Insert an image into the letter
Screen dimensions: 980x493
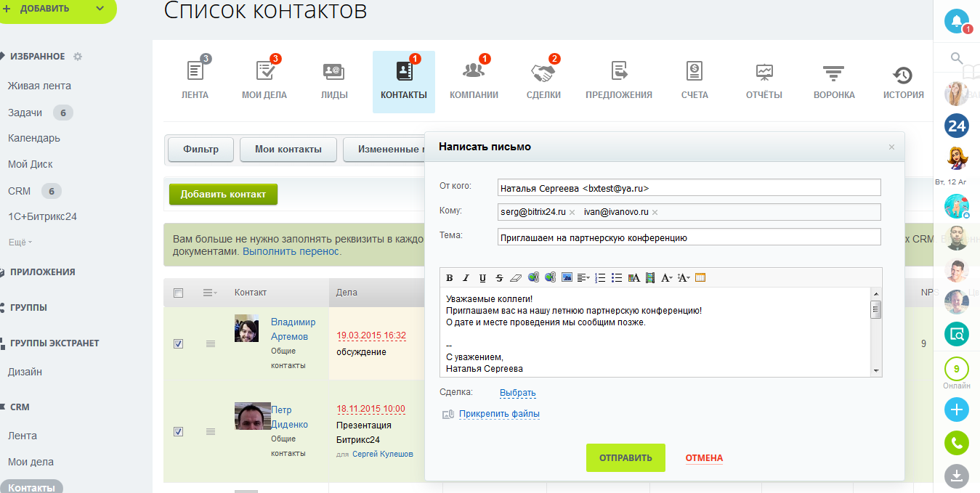(567, 278)
